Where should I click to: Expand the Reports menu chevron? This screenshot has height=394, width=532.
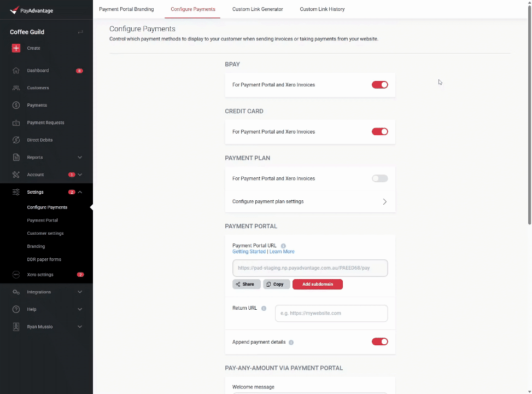coord(80,158)
